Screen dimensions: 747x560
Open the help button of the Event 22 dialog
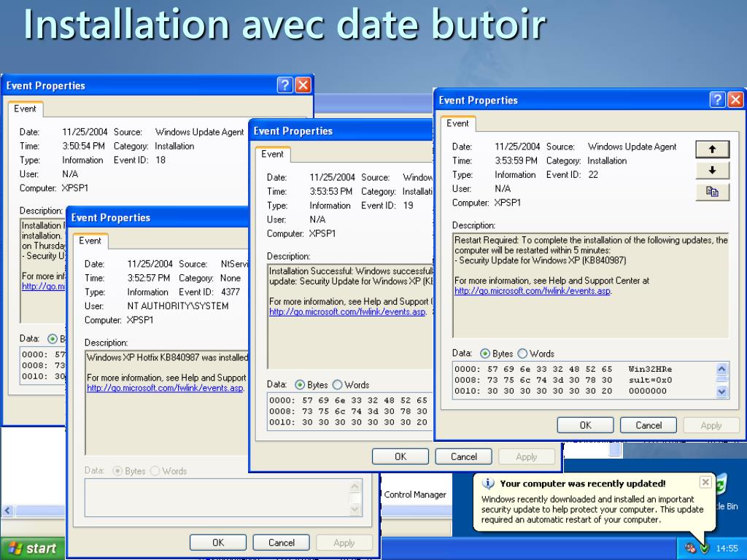point(717,99)
